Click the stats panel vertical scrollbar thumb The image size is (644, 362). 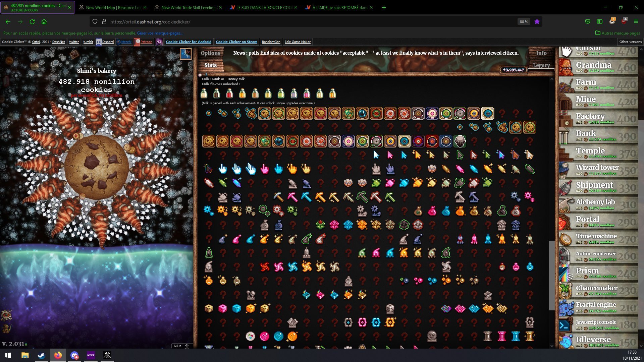tap(551, 276)
